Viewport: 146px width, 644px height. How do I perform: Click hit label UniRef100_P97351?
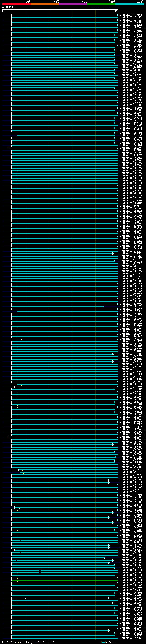click(x=131, y=213)
